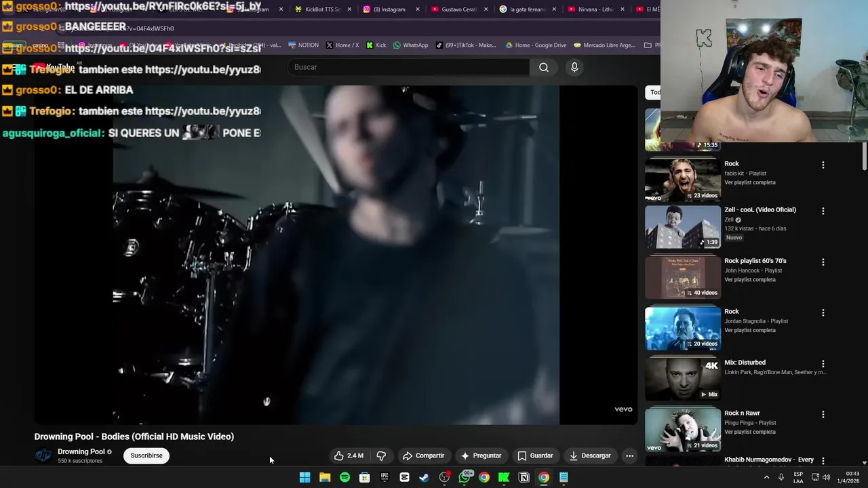Click Ver playlist completa under Pingu Pinga
Viewport: 868px width, 488px height.
[x=750, y=432]
